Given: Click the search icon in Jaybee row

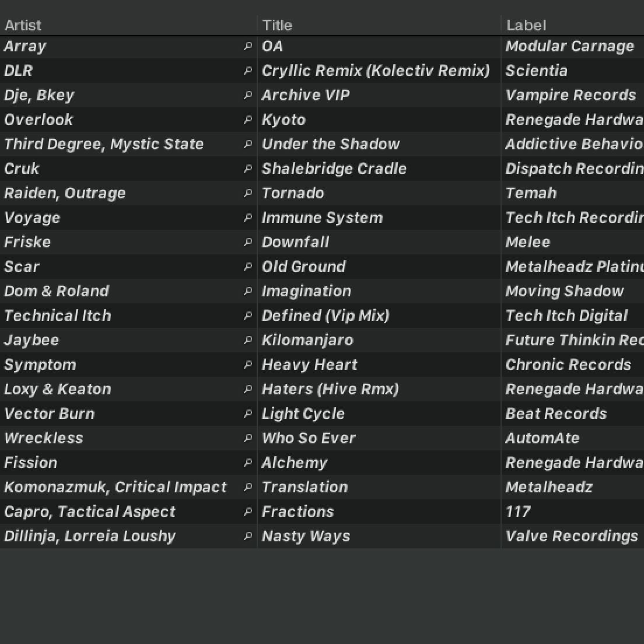Looking at the screenshot, I should tap(248, 340).
